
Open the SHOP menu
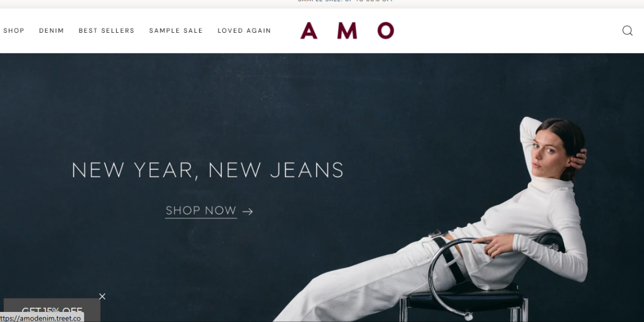(14, 31)
